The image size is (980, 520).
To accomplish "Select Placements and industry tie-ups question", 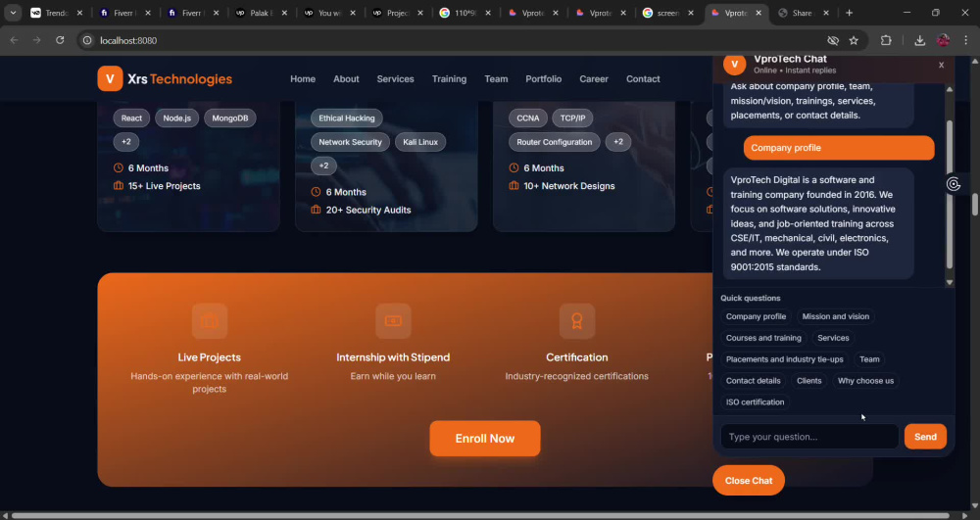I will coord(784,359).
